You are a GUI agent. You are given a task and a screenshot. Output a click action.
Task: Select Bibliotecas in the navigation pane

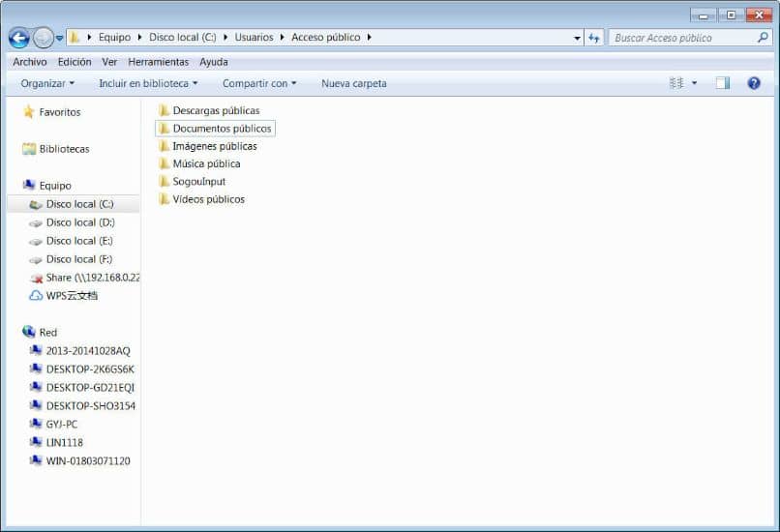point(56,149)
